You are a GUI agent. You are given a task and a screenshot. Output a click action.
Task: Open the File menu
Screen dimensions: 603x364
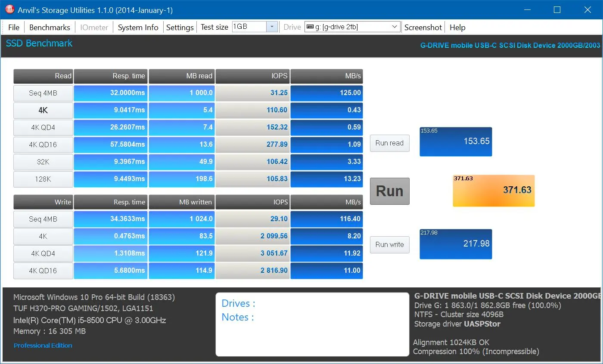click(14, 27)
